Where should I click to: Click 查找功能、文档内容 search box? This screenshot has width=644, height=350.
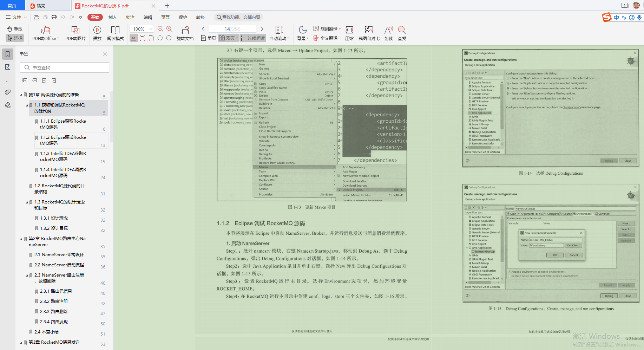tap(239, 17)
